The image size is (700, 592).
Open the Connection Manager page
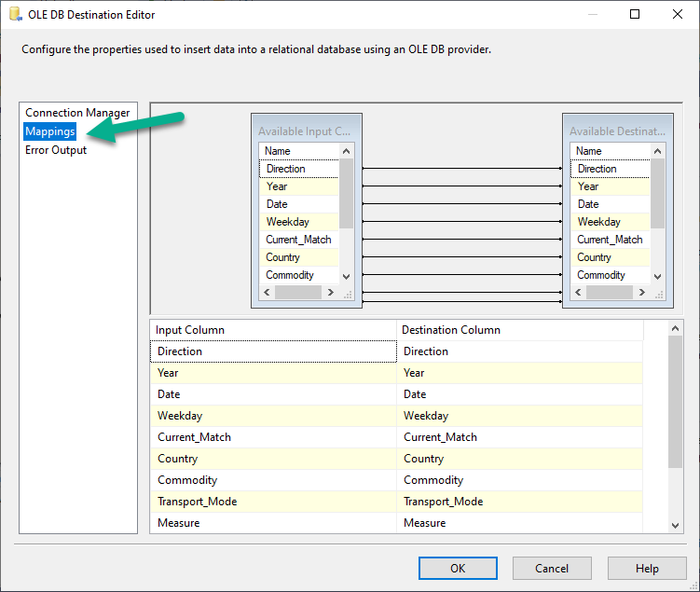tap(77, 113)
